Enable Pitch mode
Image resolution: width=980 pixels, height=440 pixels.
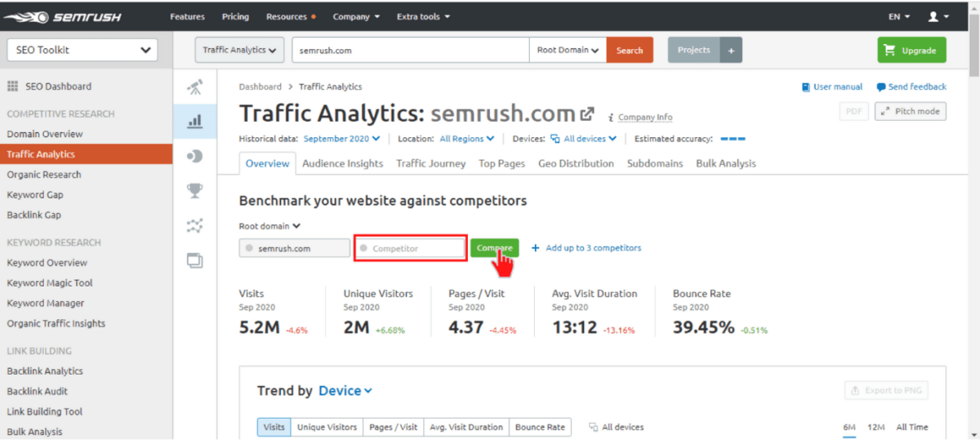(x=910, y=112)
